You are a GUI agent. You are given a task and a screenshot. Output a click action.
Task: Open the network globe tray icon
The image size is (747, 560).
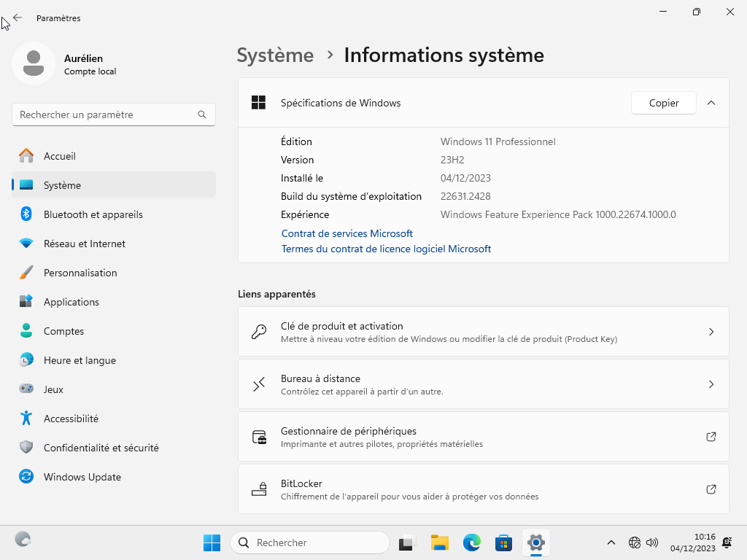point(635,542)
